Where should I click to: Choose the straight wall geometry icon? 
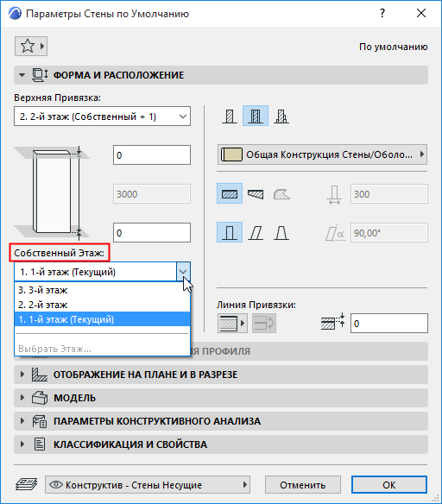click(230, 194)
